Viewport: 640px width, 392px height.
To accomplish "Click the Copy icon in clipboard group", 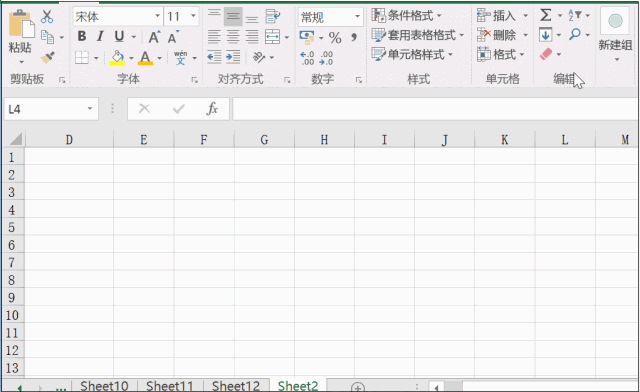I will point(48,37).
